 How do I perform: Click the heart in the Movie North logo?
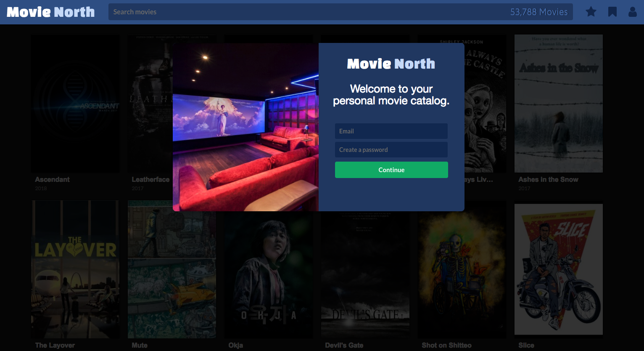[50, 12]
